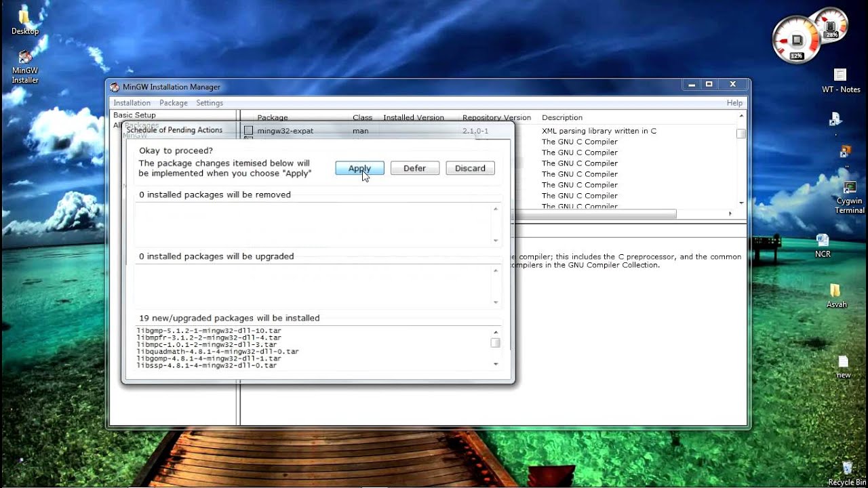Click right arrow of horizontal package scrollbar
Viewport: 868px width, 488px height.
(730, 213)
